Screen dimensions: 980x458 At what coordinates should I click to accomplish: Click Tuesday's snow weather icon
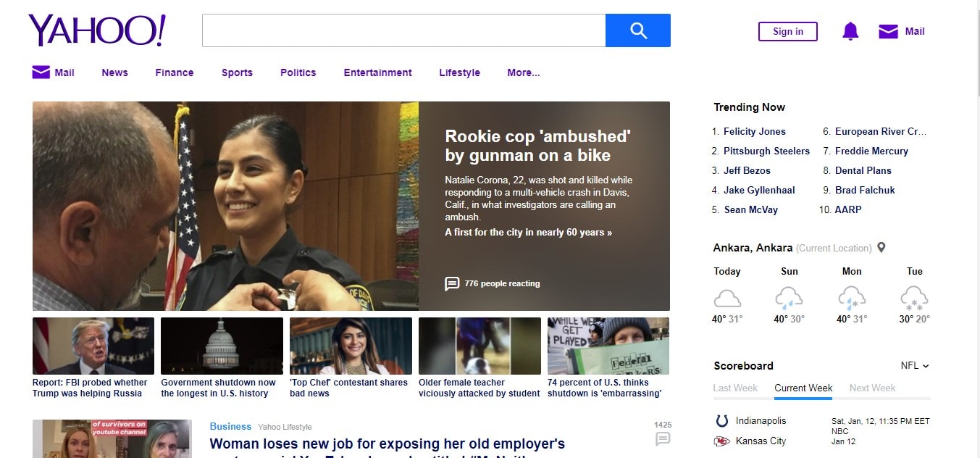click(914, 298)
